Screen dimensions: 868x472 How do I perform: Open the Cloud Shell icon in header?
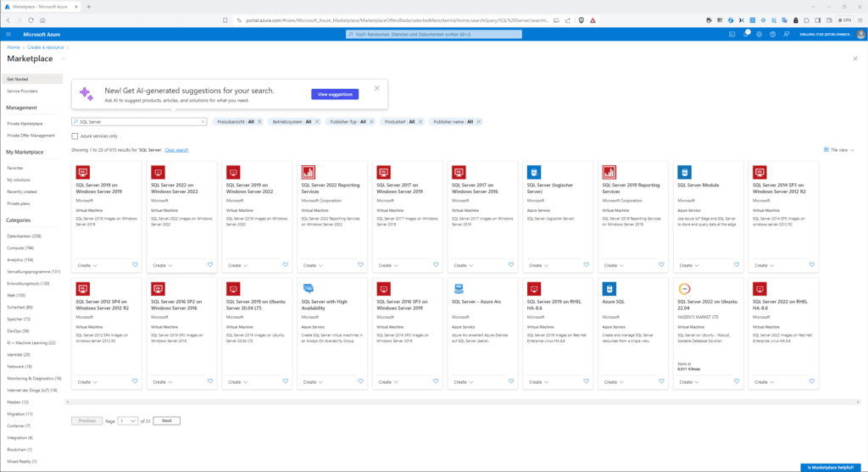coord(732,34)
